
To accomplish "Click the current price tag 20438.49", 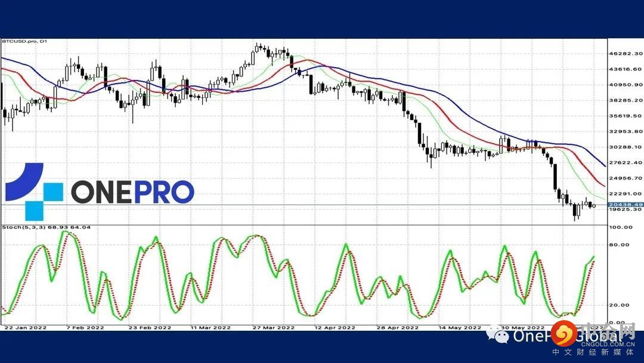I will tap(626, 205).
